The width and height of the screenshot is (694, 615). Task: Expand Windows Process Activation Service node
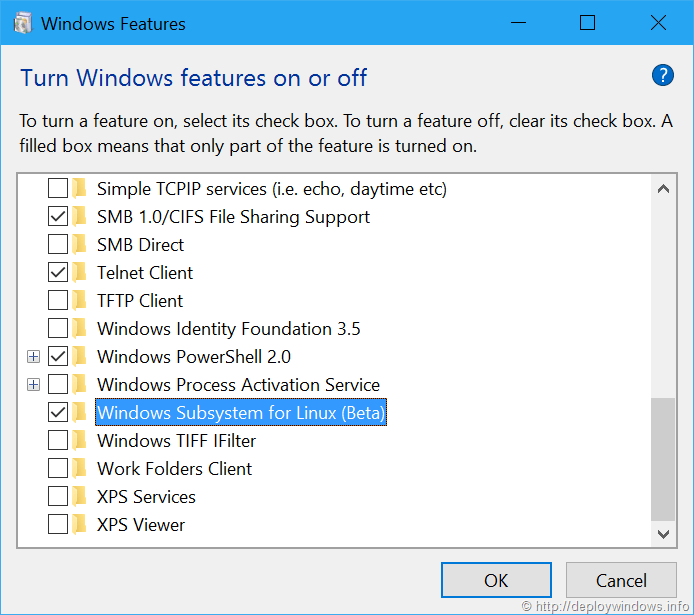(x=33, y=385)
